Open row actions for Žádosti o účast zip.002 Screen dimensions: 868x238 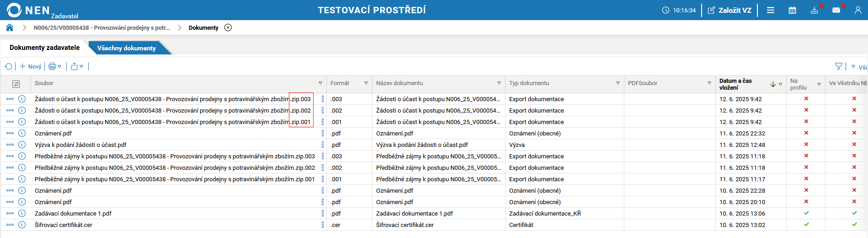[x=10, y=110]
